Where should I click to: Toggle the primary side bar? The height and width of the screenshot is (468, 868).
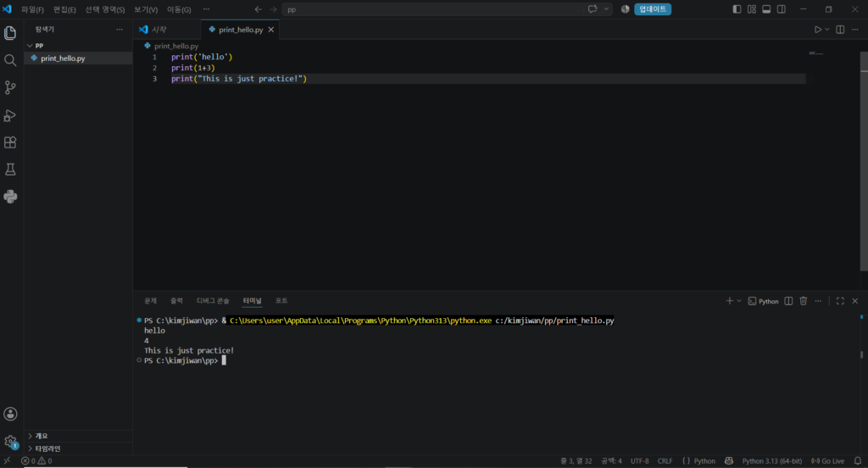pyautogui.click(x=737, y=9)
